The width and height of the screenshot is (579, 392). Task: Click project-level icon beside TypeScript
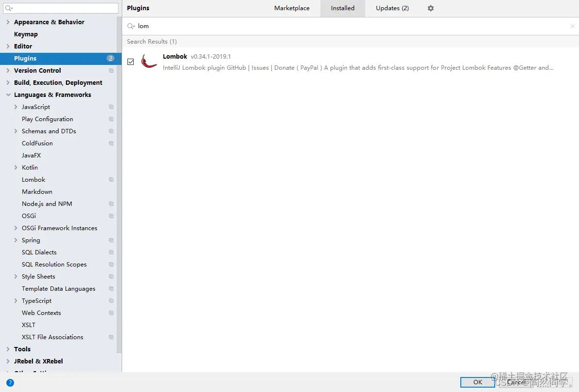click(111, 301)
